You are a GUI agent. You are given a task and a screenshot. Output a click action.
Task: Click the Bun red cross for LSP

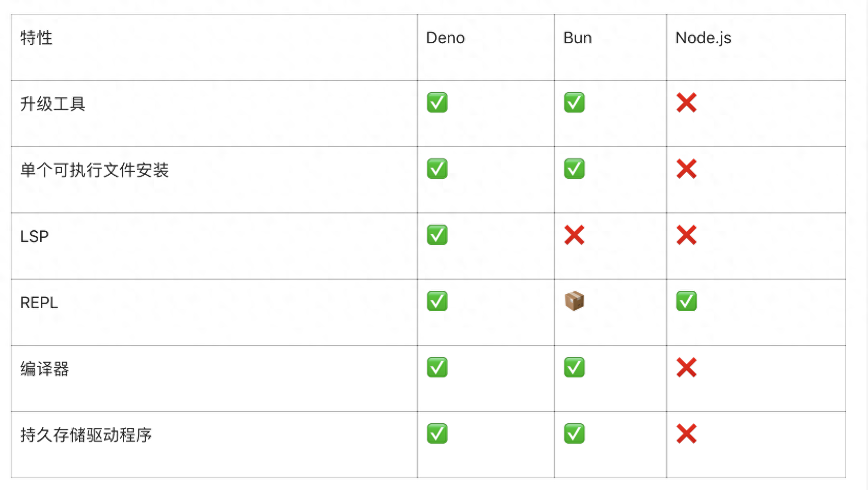click(x=574, y=235)
